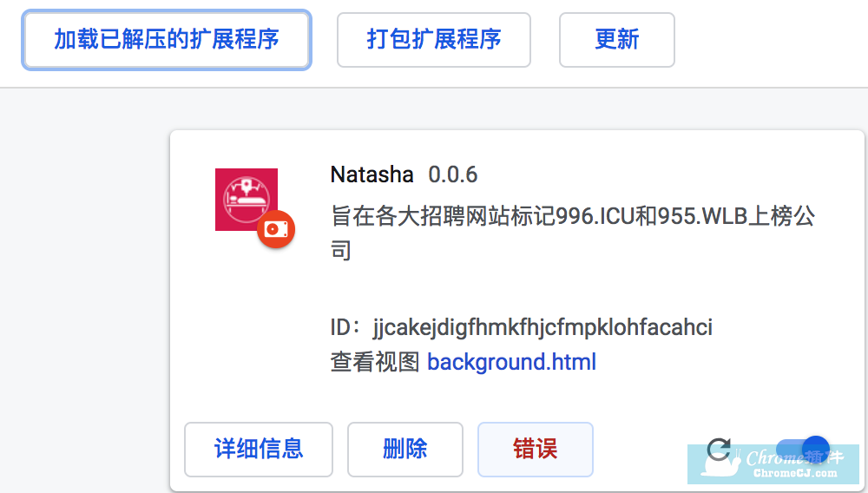Click the description mentioning 996.ICU
Image resolution: width=868 pixels, height=493 pixels.
pyautogui.click(x=572, y=233)
